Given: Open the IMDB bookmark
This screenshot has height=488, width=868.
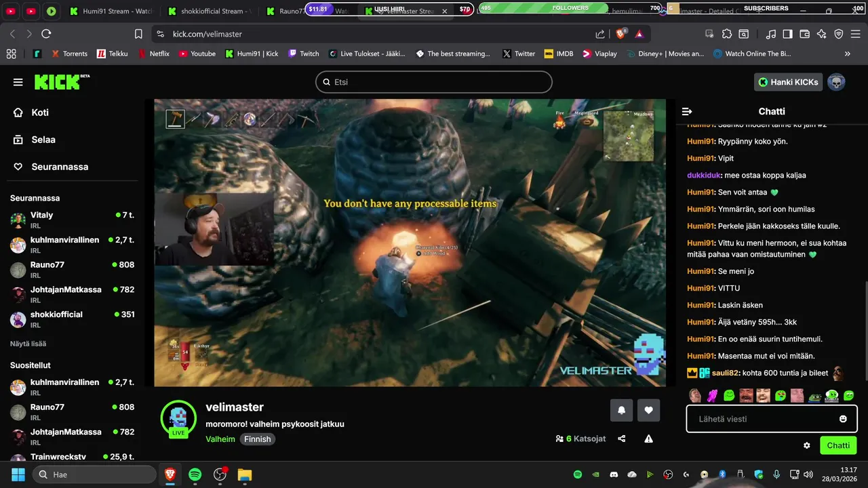Looking at the screenshot, I should pyautogui.click(x=558, y=54).
